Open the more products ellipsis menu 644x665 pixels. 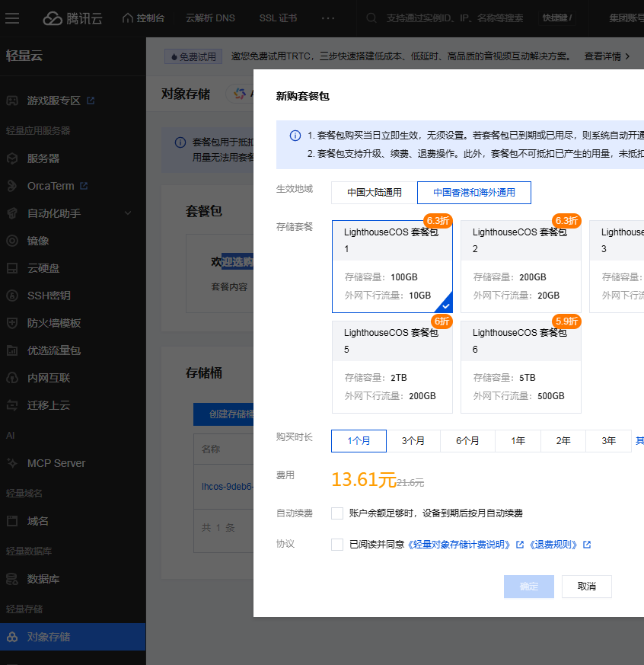coord(328,18)
